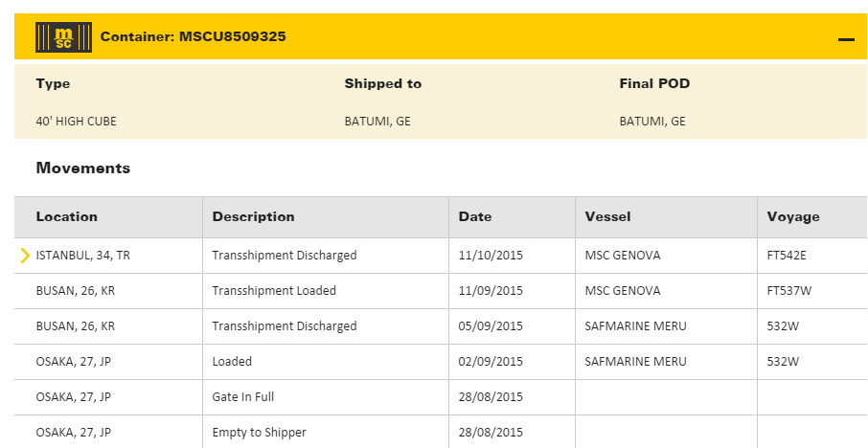Click the Vessel column header
This screenshot has height=448, width=868.
(607, 216)
